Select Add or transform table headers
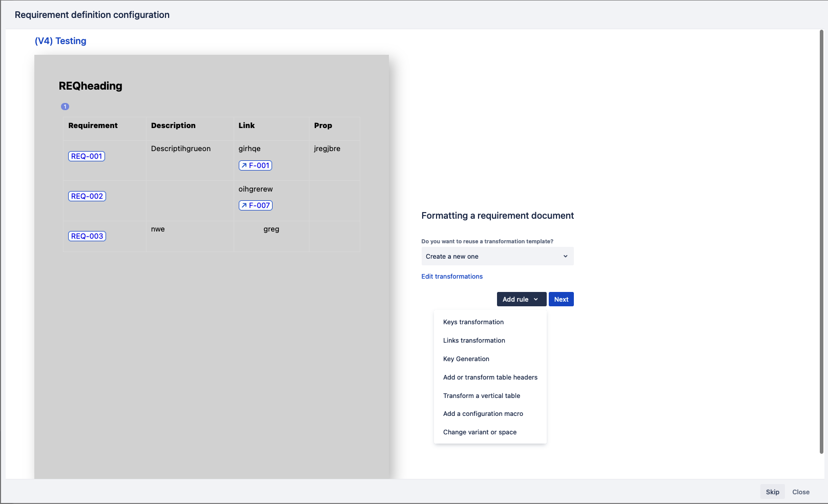 pos(490,377)
